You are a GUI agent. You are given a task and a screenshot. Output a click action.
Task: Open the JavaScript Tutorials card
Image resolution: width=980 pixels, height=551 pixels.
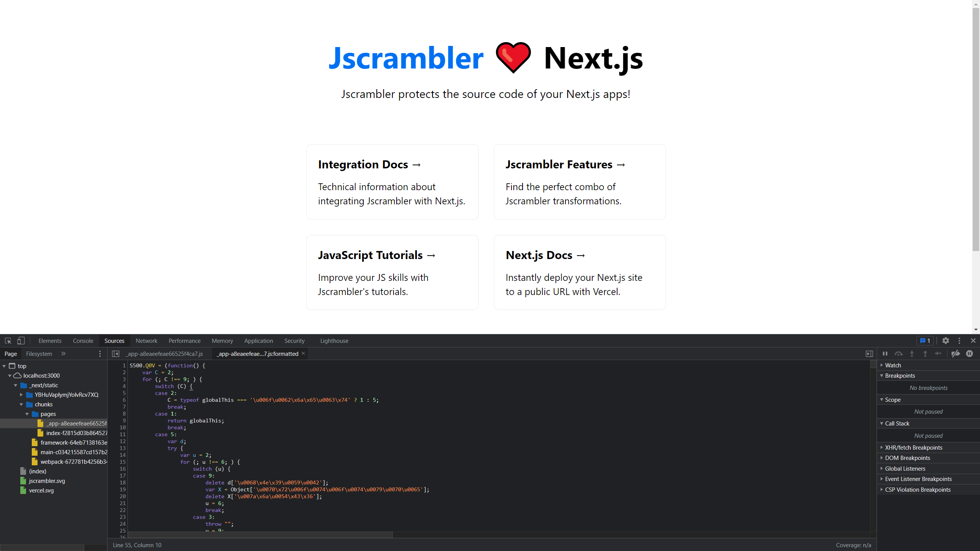pyautogui.click(x=392, y=272)
